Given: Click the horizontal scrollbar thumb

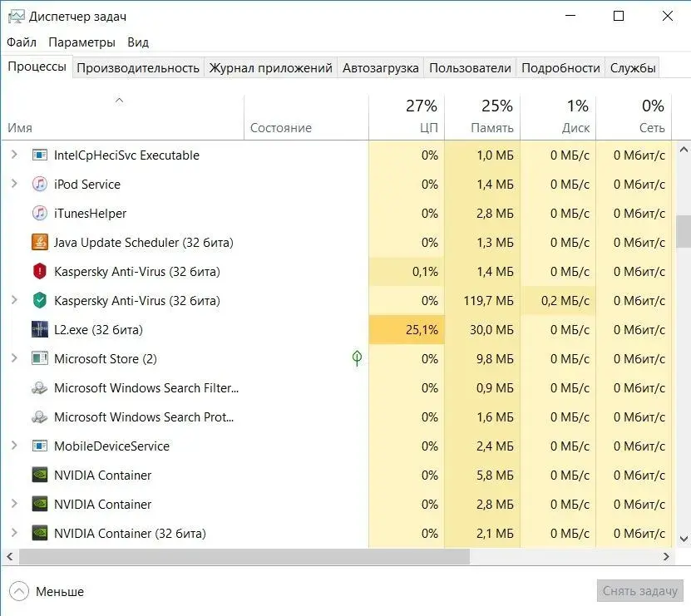Looking at the screenshot, I should coord(244,556).
